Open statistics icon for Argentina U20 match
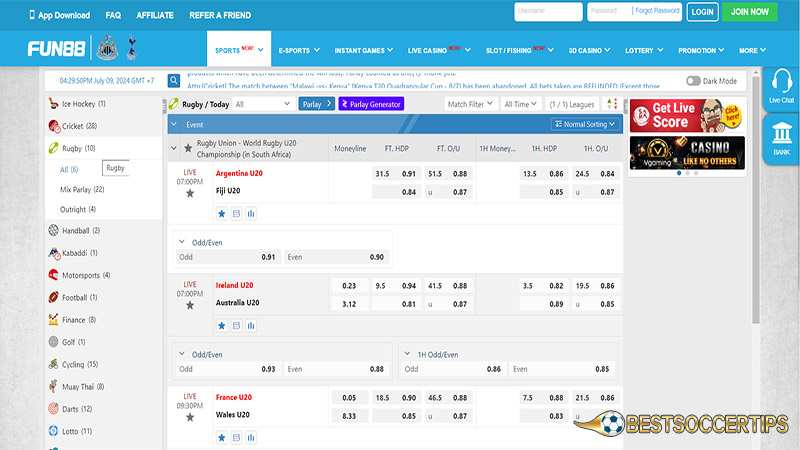The width and height of the screenshot is (800, 450). pyautogui.click(x=251, y=214)
